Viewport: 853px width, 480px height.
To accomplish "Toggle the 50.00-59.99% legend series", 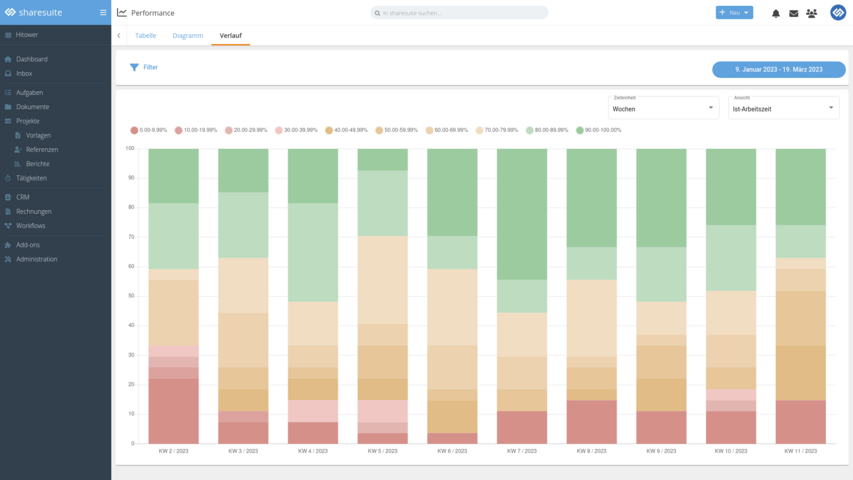I will [x=399, y=130].
